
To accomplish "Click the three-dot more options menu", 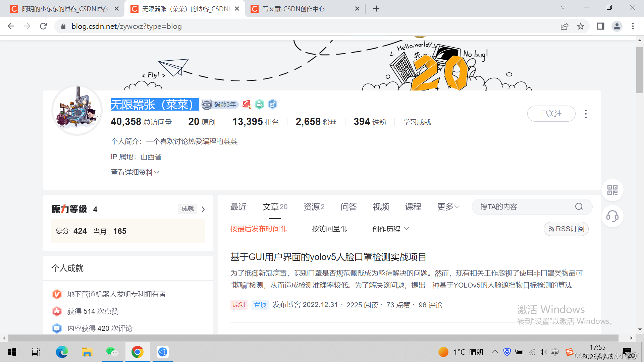I will pos(586,114).
